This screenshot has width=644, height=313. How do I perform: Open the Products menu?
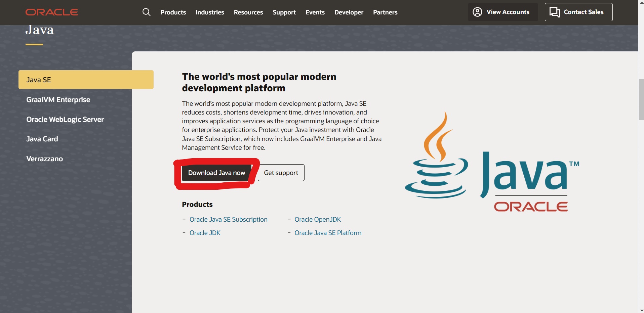click(x=173, y=12)
